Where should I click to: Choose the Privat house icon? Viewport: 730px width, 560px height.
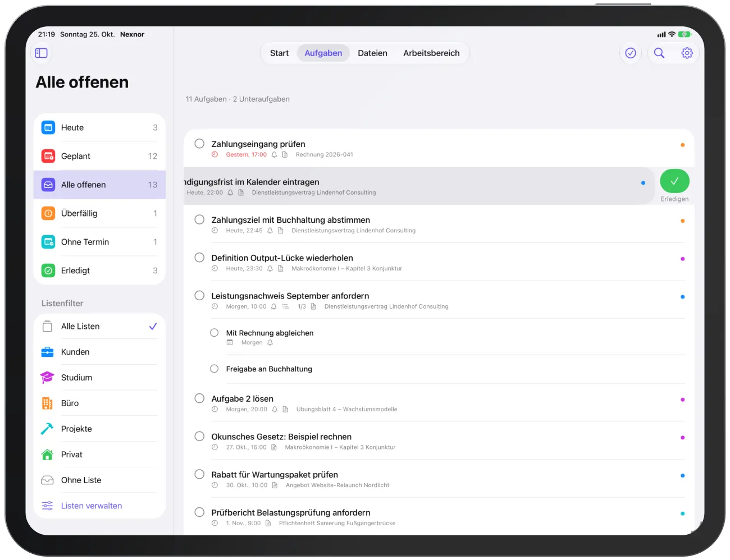(x=47, y=455)
